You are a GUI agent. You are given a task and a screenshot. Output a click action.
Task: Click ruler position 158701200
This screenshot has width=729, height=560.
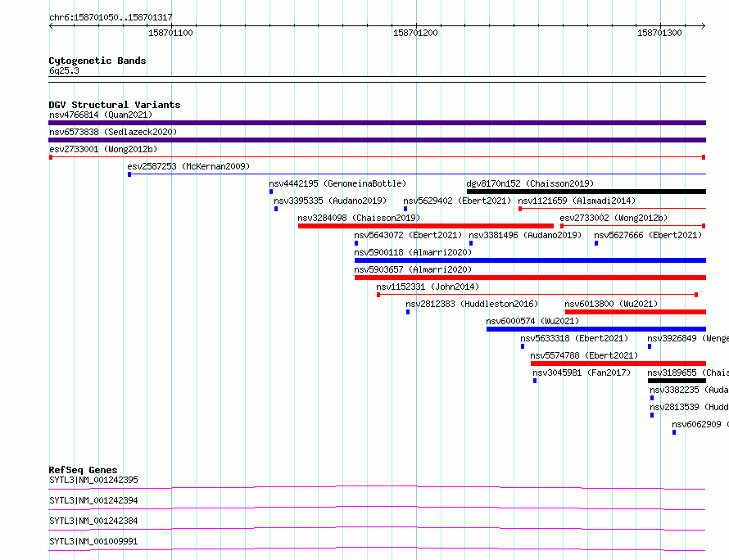(415, 33)
